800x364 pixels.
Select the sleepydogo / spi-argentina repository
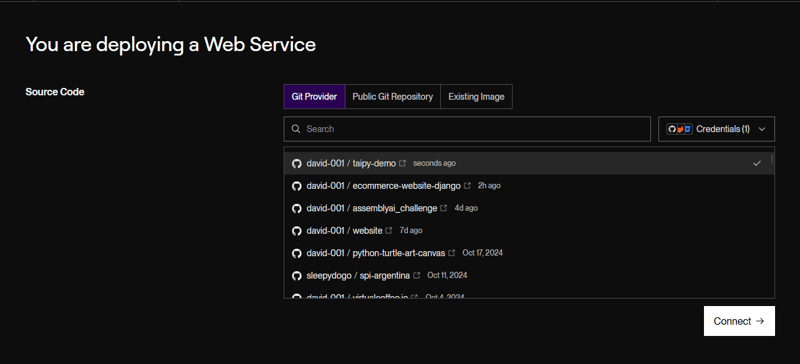pos(529,276)
